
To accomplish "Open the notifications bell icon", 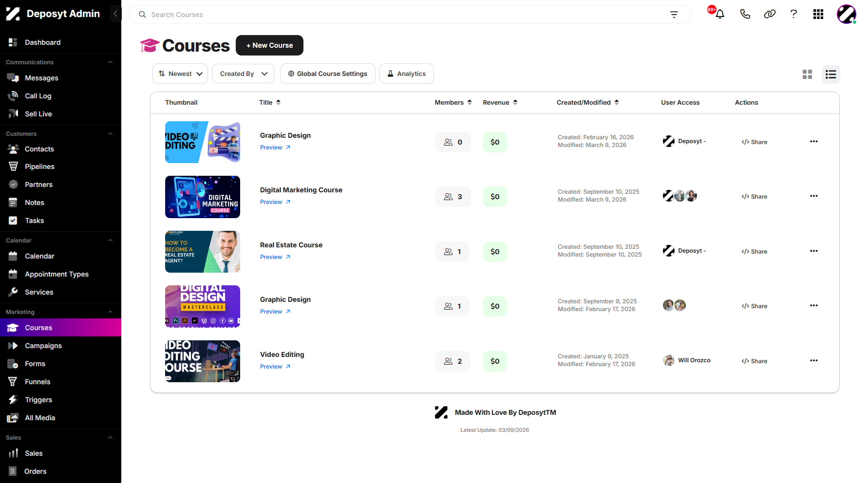I will (x=719, y=14).
